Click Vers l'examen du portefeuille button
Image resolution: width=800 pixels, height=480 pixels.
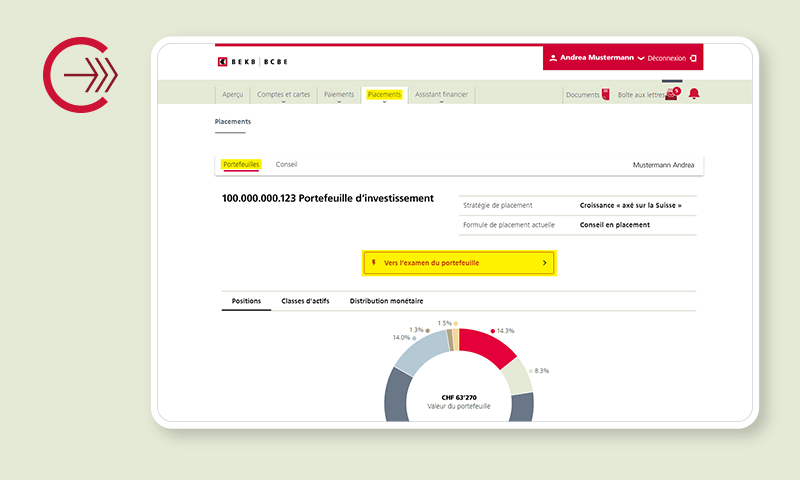pos(459,263)
